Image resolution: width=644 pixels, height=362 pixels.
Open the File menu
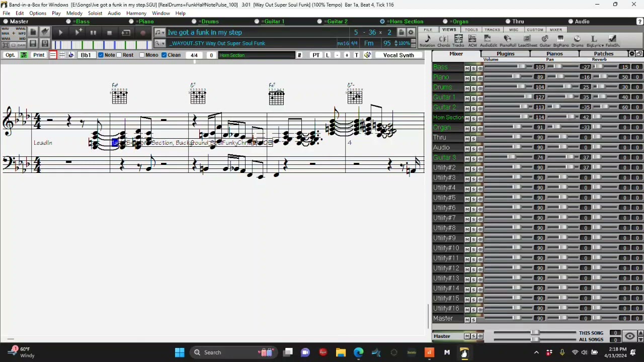coord(6,13)
